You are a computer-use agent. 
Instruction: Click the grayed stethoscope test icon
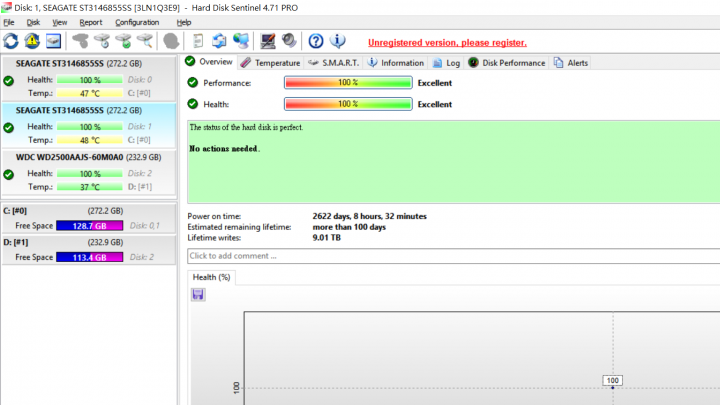[x=80, y=41]
